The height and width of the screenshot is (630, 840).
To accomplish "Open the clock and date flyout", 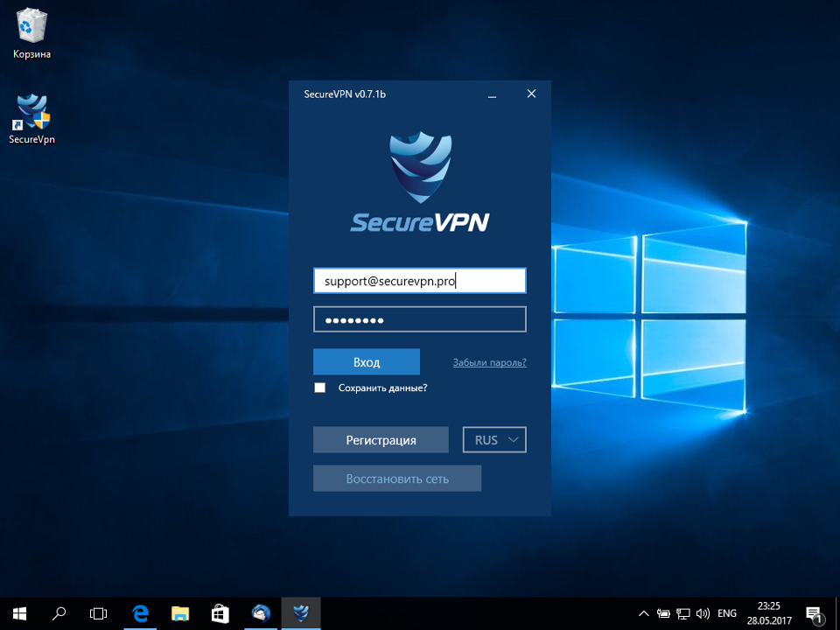I will [769, 614].
